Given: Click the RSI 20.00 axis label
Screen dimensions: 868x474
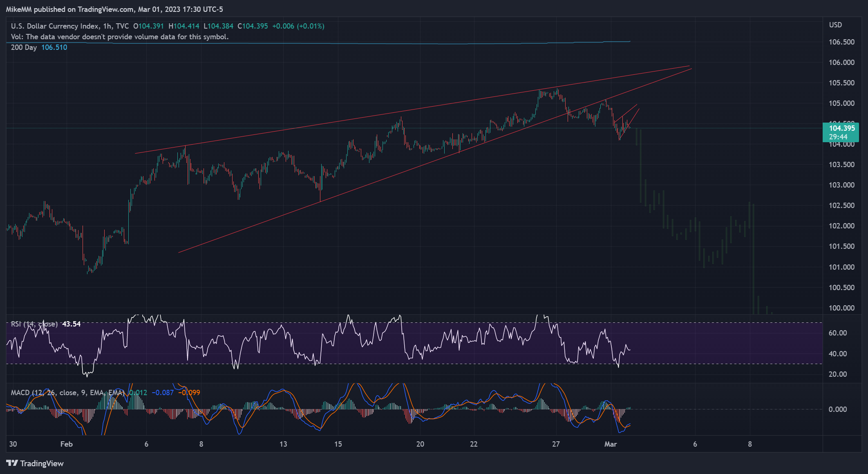Looking at the screenshot, I should coord(838,374).
